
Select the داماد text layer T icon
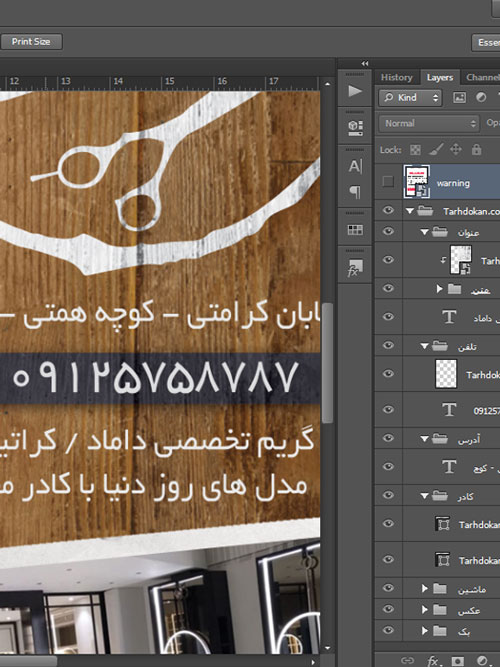click(449, 317)
